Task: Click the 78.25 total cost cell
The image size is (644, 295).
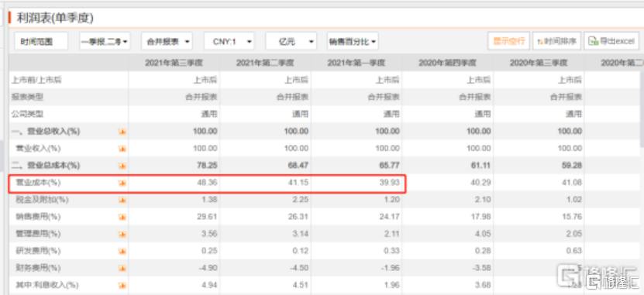Action: (x=208, y=166)
